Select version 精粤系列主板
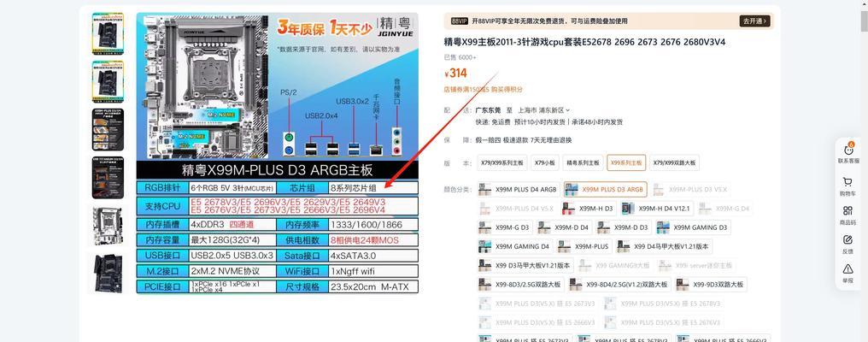This screenshot has height=342, width=868. tap(583, 163)
